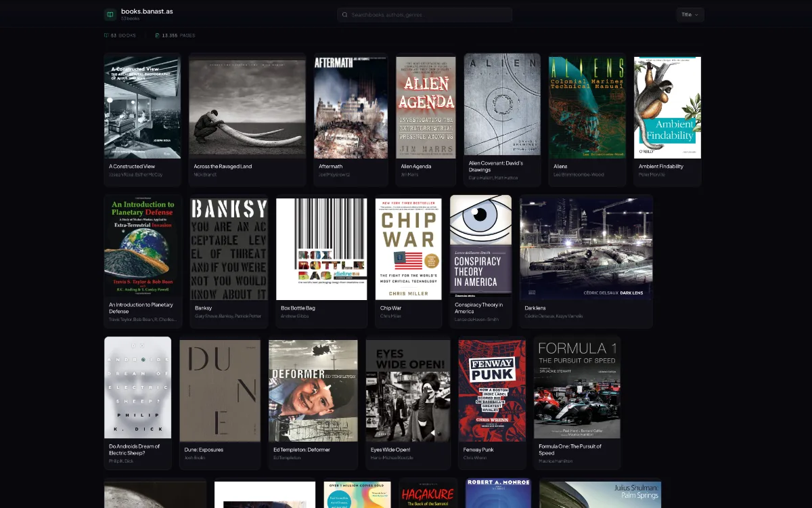Open the Dark Lens book cover

[586, 249]
